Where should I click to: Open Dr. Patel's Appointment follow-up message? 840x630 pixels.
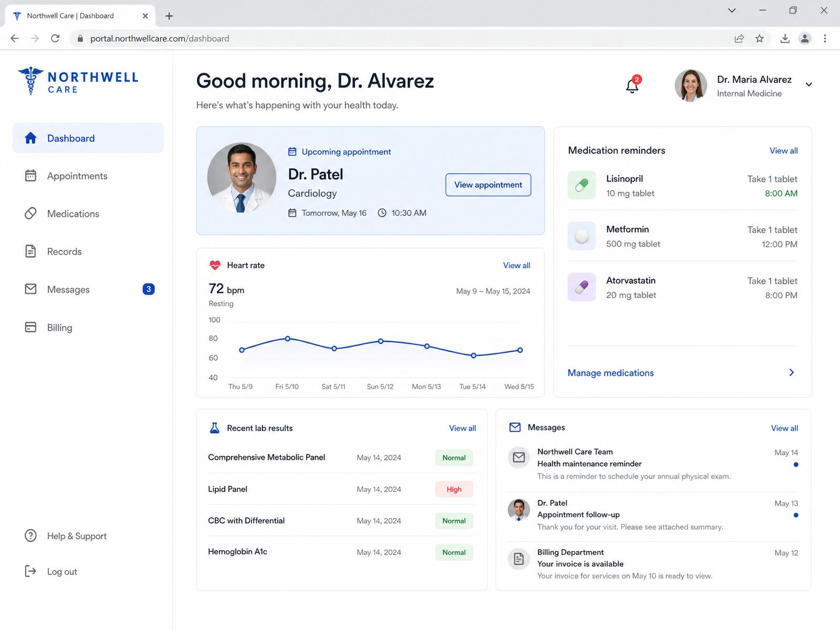[x=653, y=515]
